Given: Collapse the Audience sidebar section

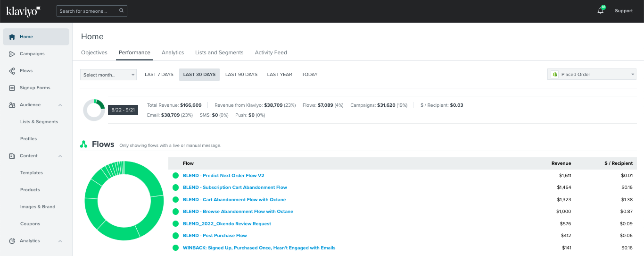Looking at the screenshot, I should pyautogui.click(x=60, y=105).
